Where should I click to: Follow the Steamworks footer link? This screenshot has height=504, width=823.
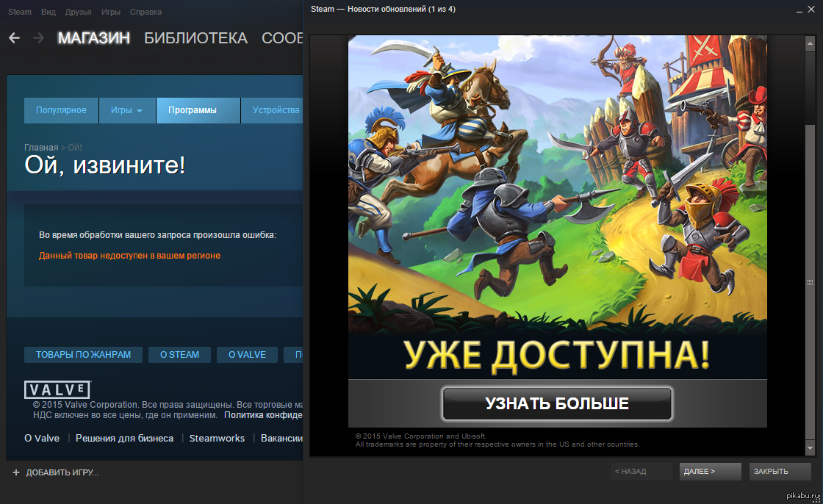click(x=217, y=439)
